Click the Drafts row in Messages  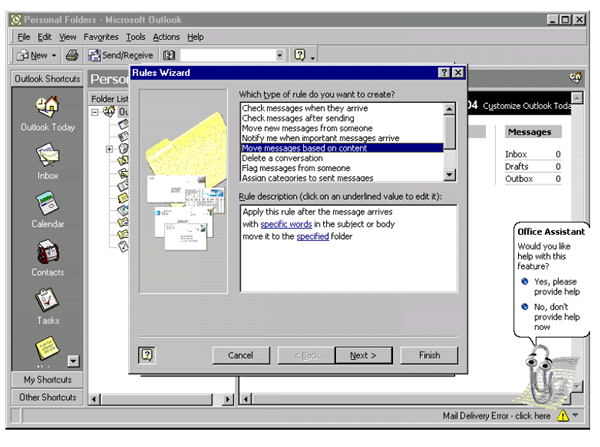click(x=533, y=166)
